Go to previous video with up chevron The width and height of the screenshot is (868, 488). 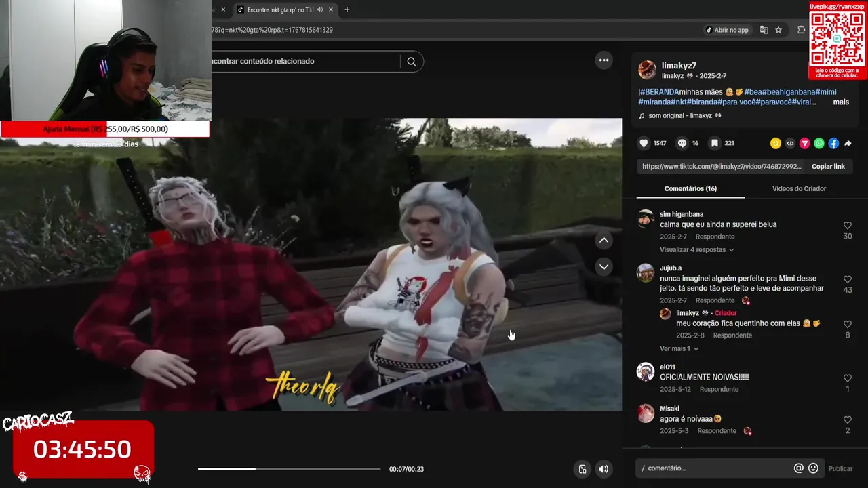(604, 241)
